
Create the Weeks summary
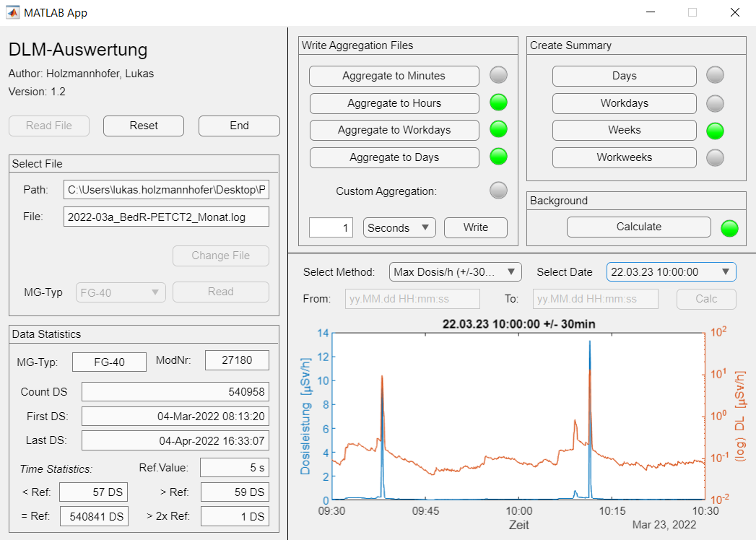click(625, 130)
